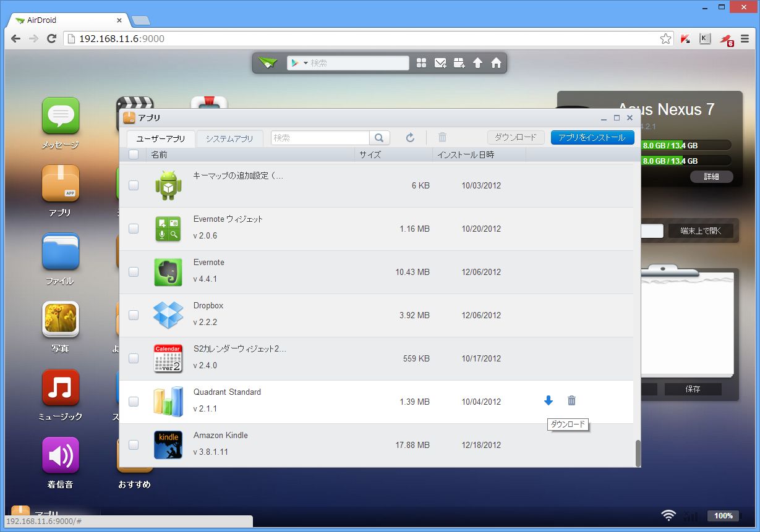The width and height of the screenshot is (760, 532).
Task: Check the Evernote v4.4.1 row checkbox
Action: [x=134, y=272]
